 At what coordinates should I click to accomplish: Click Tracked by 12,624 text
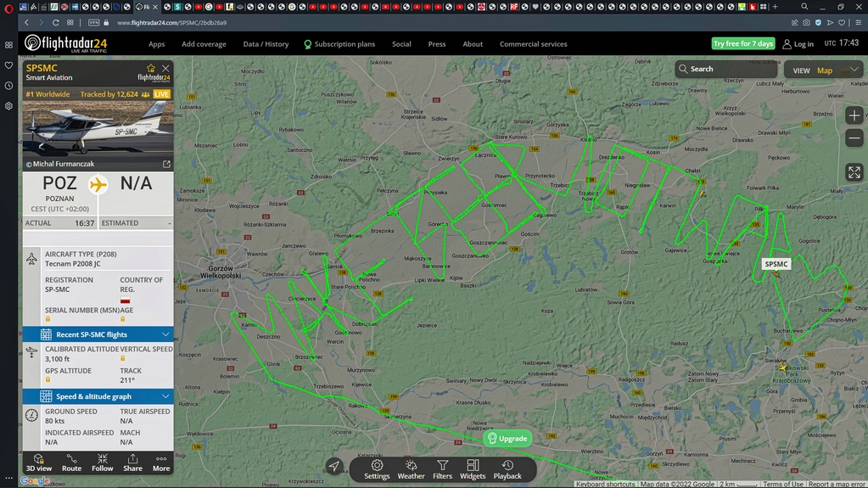click(109, 94)
